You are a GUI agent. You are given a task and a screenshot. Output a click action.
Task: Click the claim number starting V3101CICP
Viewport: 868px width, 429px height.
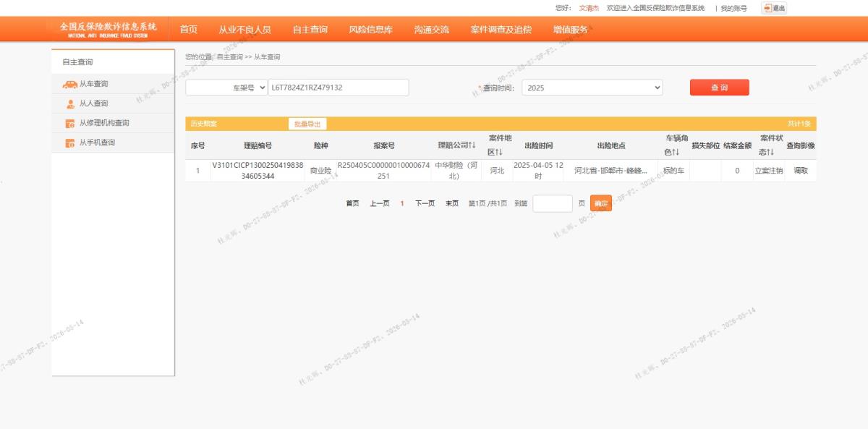click(258, 171)
